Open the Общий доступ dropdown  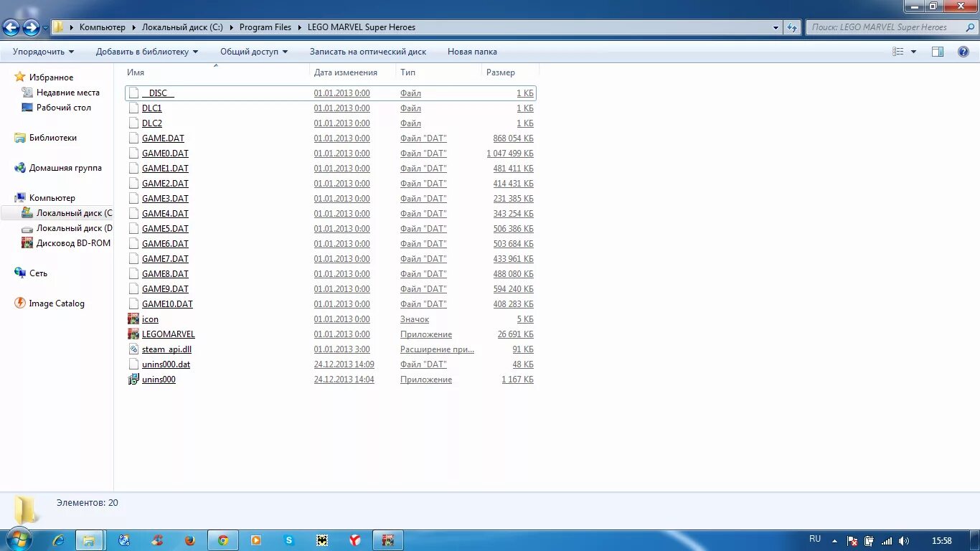254,52
